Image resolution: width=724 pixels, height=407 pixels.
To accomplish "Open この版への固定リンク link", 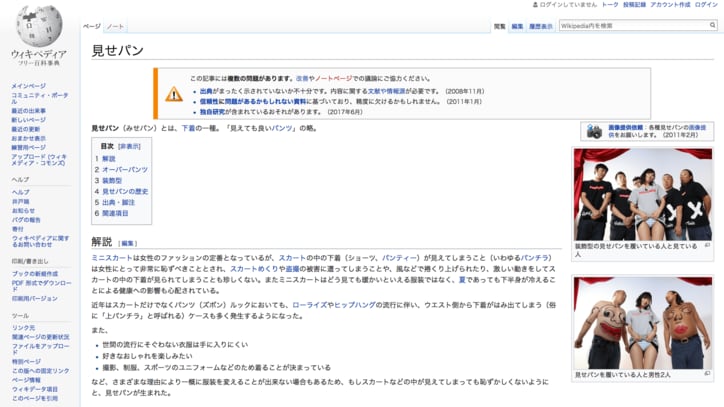I will tap(41, 371).
